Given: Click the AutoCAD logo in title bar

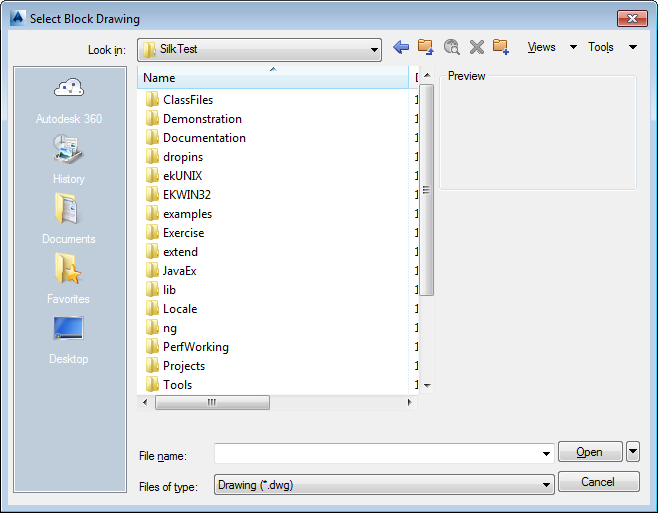Looking at the screenshot, I should tap(18, 18).
